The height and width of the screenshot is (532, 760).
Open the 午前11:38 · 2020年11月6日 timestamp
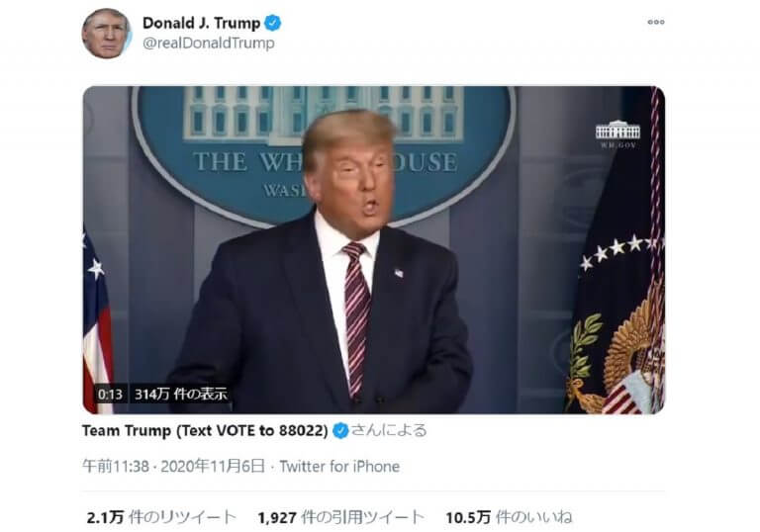point(173,466)
